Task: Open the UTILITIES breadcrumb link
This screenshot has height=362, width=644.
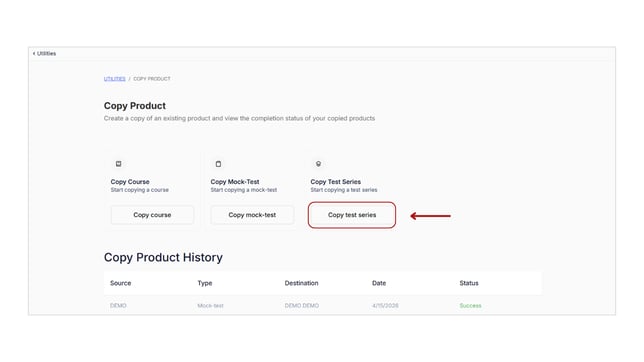Action: pos(115,78)
